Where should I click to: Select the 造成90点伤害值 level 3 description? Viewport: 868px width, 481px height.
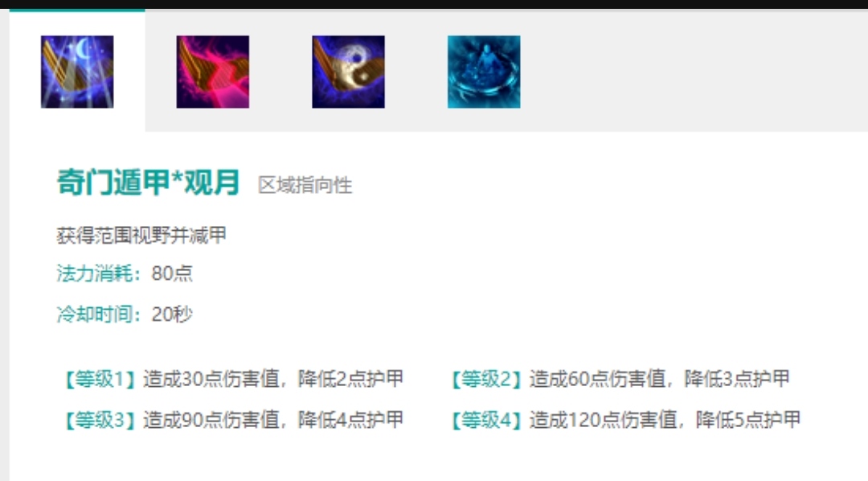click(273, 420)
